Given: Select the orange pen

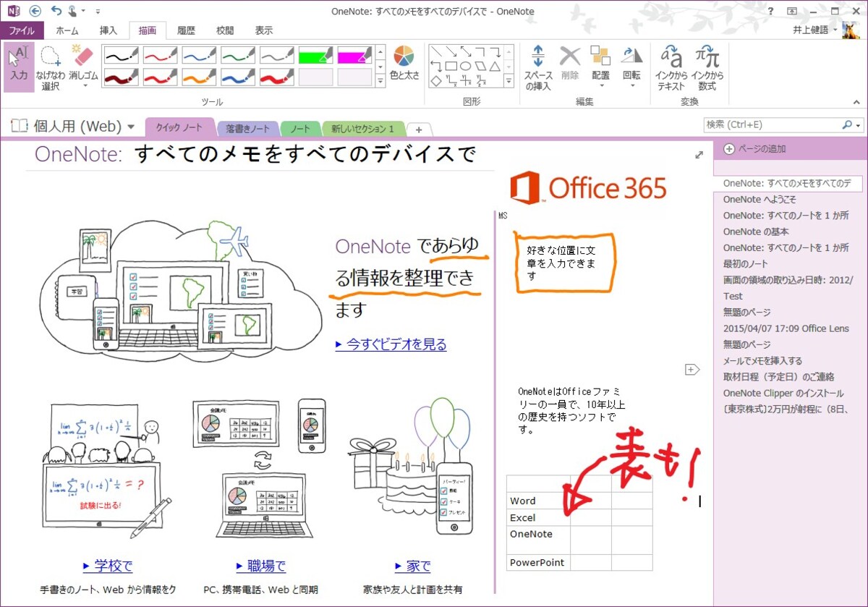Looking at the screenshot, I should coord(199,77).
